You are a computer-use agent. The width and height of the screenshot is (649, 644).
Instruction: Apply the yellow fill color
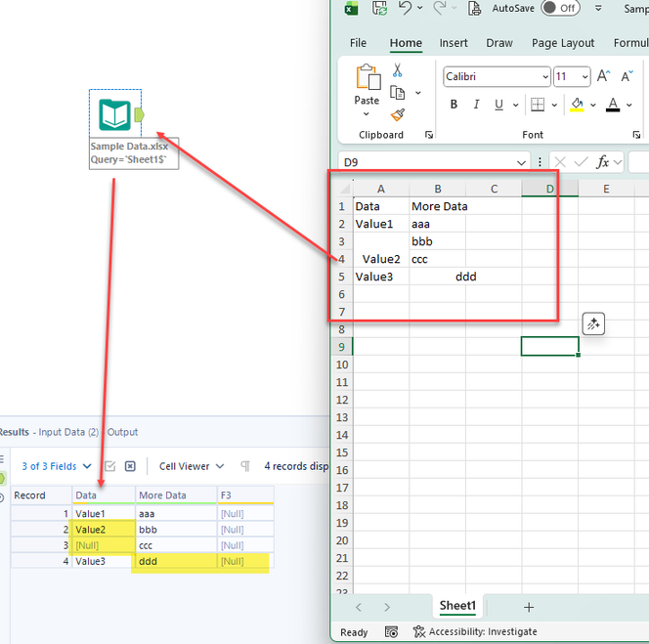pyautogui.click(x=577, y=105)
